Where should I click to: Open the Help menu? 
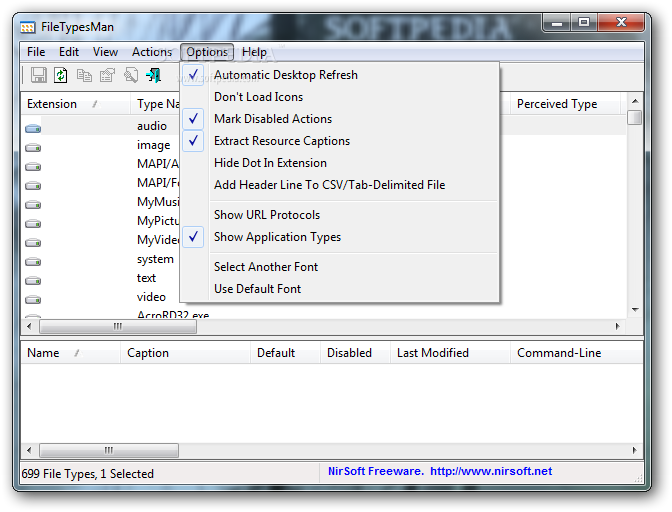click(254, 52)
